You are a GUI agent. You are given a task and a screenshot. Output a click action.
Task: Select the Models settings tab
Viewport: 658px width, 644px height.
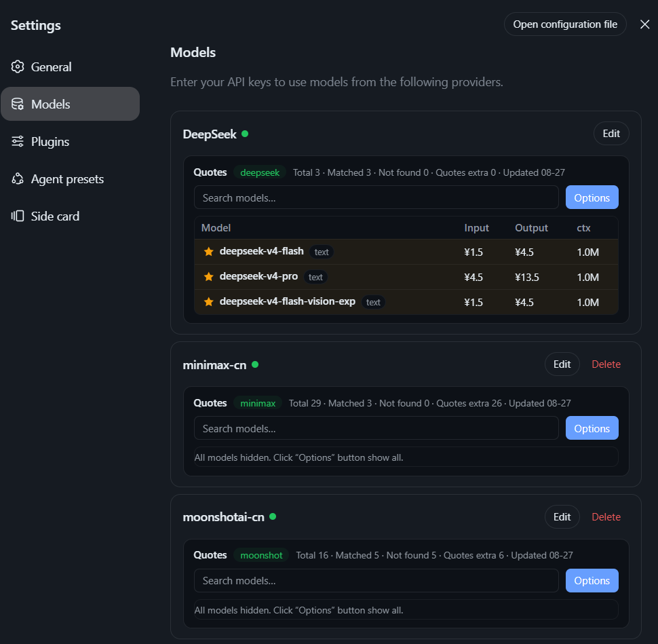[x=70, y=104]
